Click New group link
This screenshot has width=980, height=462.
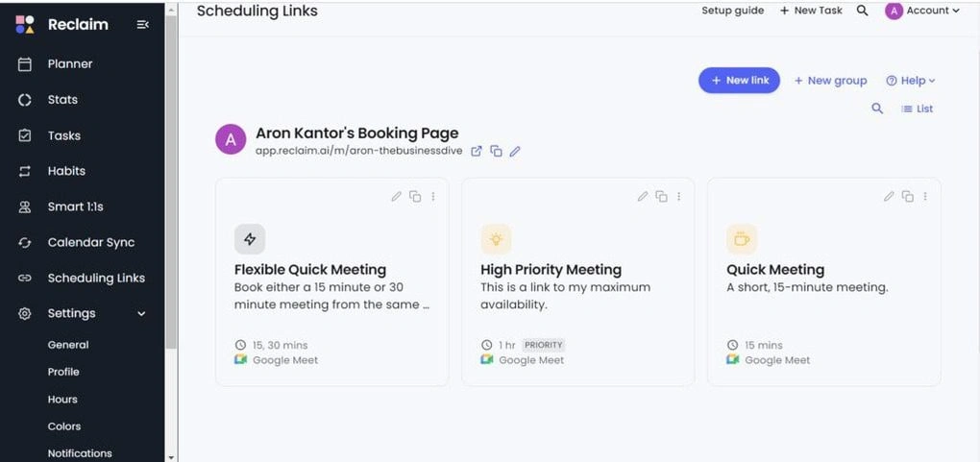831,81
